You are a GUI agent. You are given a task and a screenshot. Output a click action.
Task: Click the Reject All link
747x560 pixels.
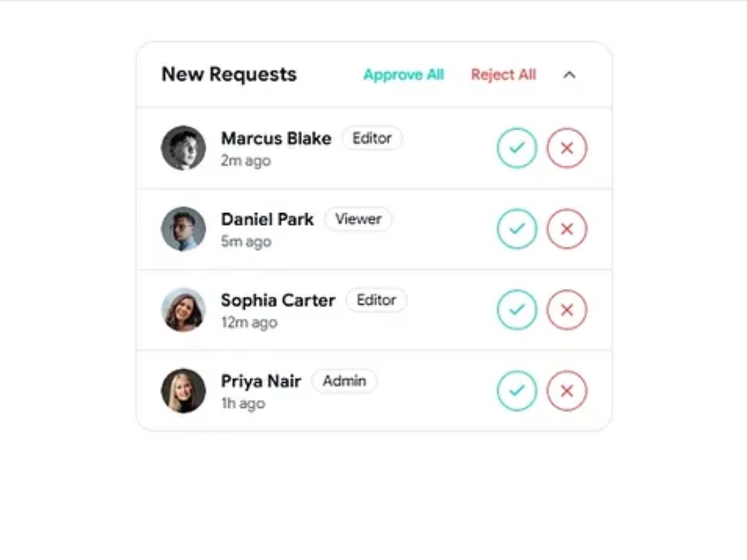(503, 75)
